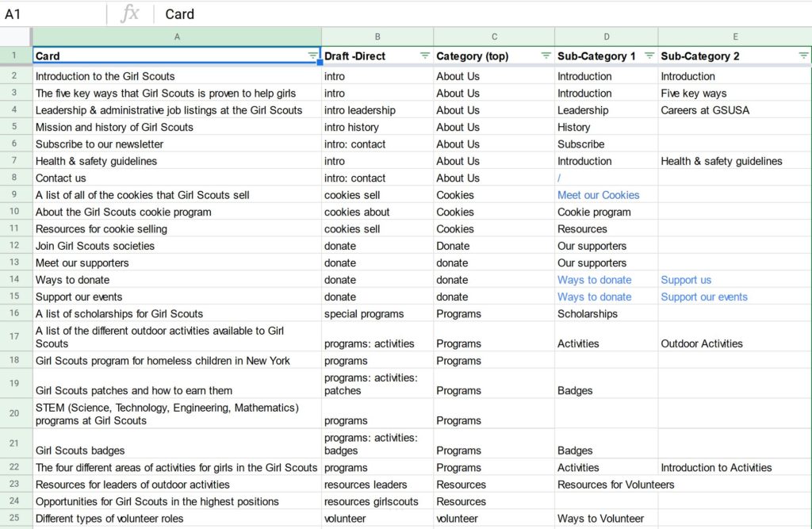This screenshot has height=529, width=812.
Task: Open the Support us link
Action: (686, 280)
